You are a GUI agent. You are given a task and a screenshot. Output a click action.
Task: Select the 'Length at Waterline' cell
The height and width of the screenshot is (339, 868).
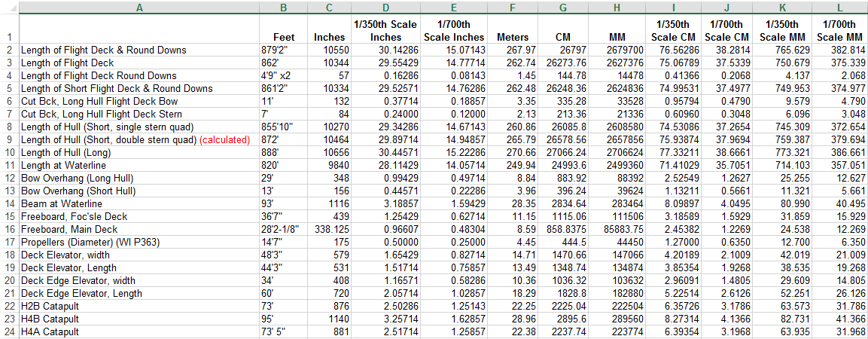(x=139, y=166)
